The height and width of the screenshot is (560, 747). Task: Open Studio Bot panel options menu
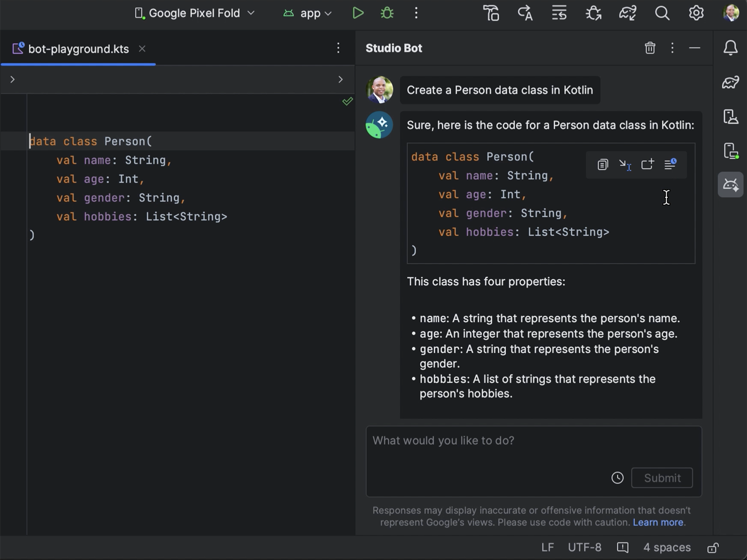tap(672, 48)
